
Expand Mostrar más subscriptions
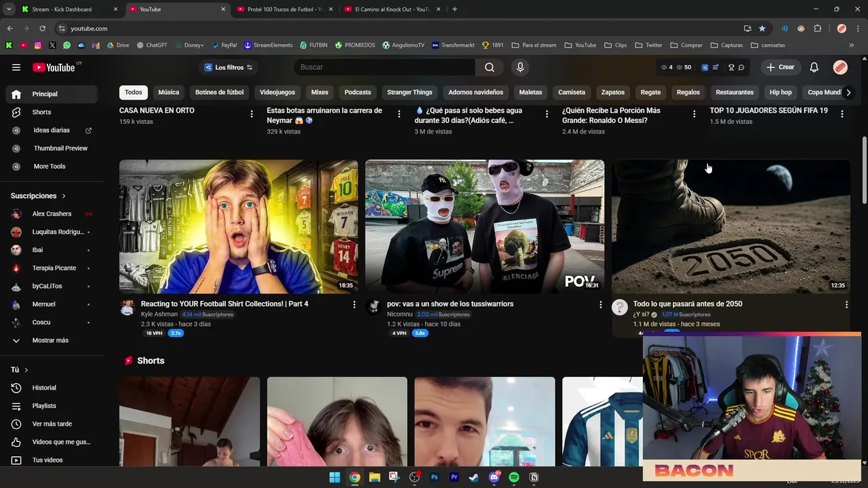click(x=52, y=340)
